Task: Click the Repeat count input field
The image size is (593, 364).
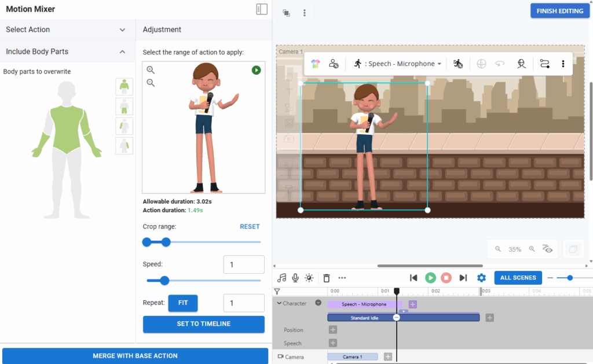Action: pyautogui.click(x=244, y=303)
